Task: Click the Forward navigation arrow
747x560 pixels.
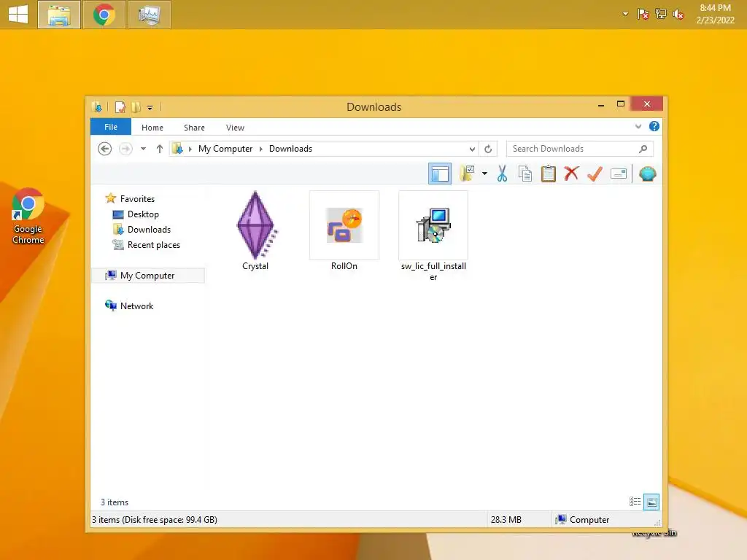Action: [125, 149]
